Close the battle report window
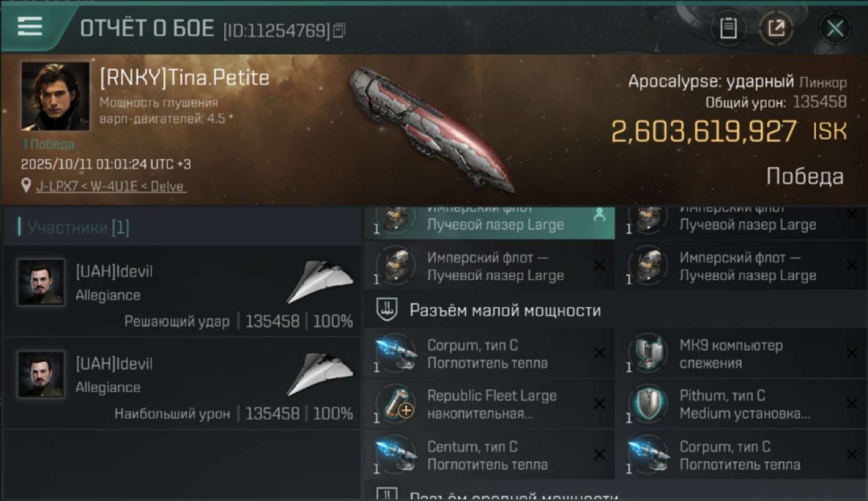The width and height of the screenshot is (868, 501). pos(835,28)
